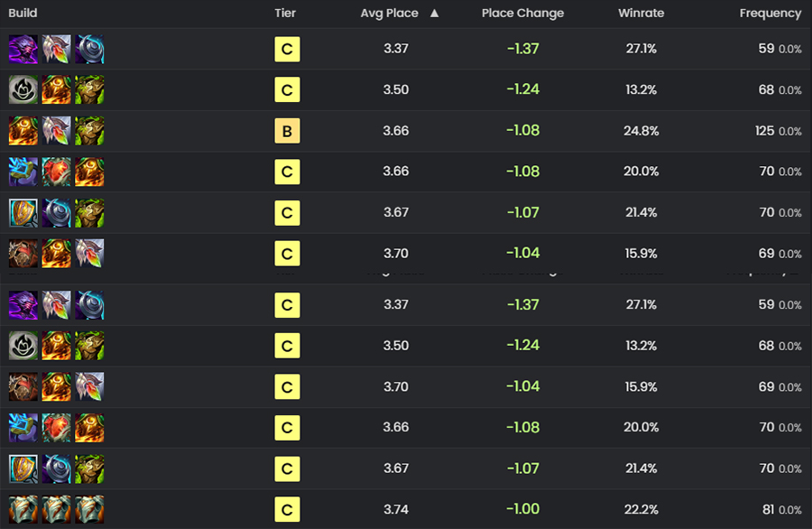The height and width of the screenshot is (529, 812).
Task: Click the B tier badge
Action: pos(287,131)
